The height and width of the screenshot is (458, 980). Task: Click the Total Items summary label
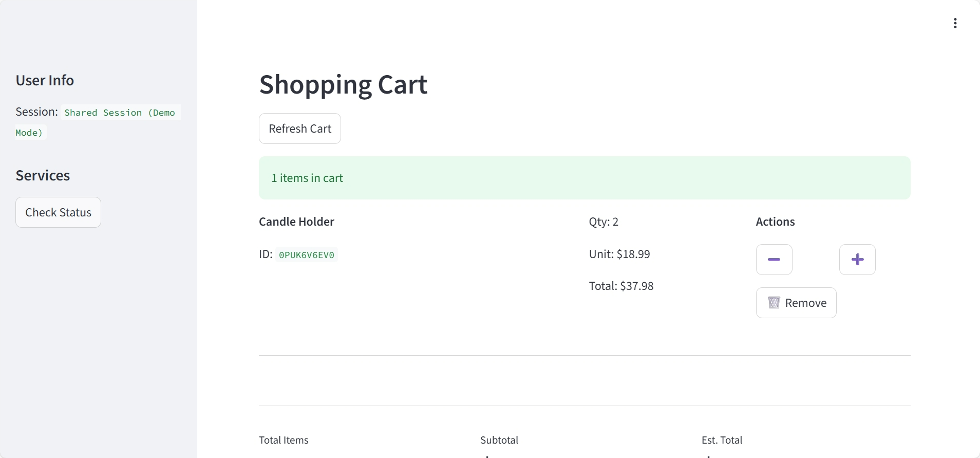[x=284, y=440]
